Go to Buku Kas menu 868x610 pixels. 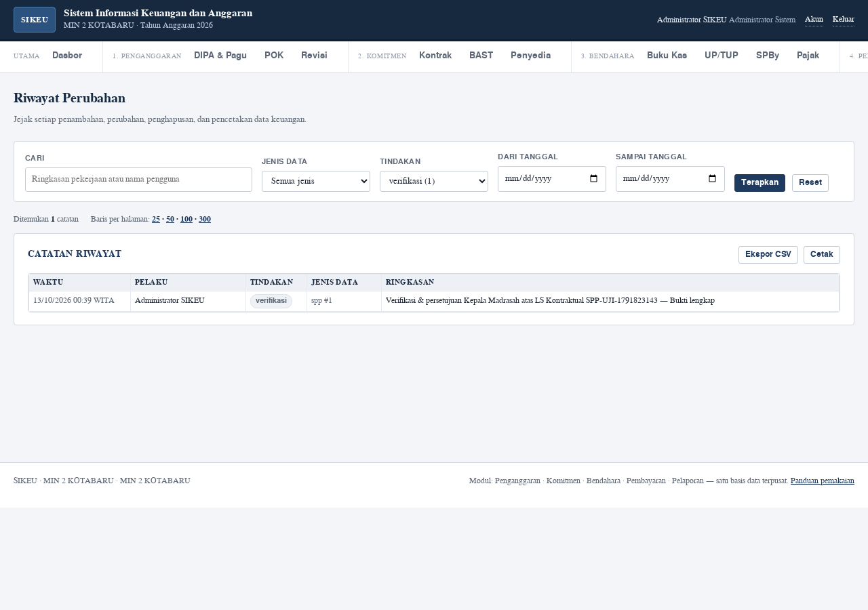(667, 56)
